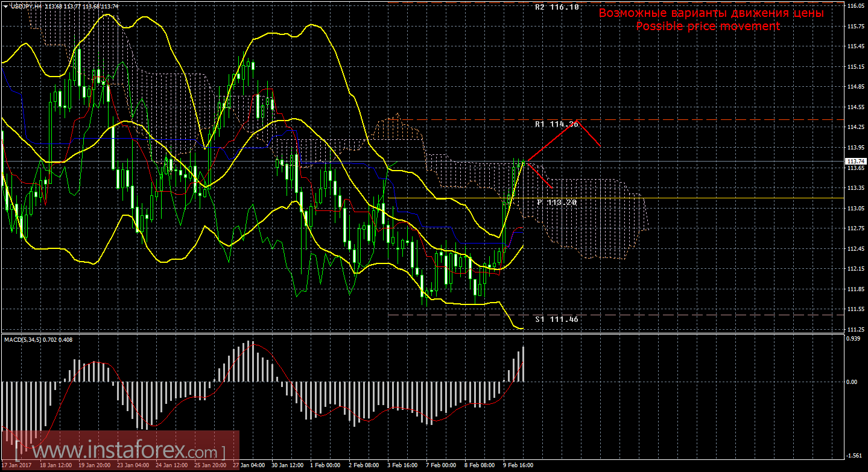The image size is (868, 472).
Task: Select the R2 116.10 resistance label
Action: pos(556,7)
